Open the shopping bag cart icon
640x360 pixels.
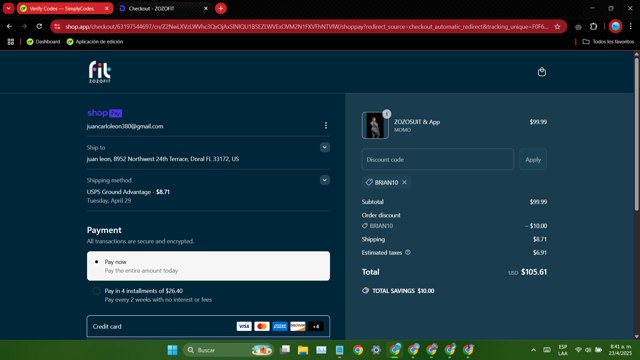tap(542, 72)
